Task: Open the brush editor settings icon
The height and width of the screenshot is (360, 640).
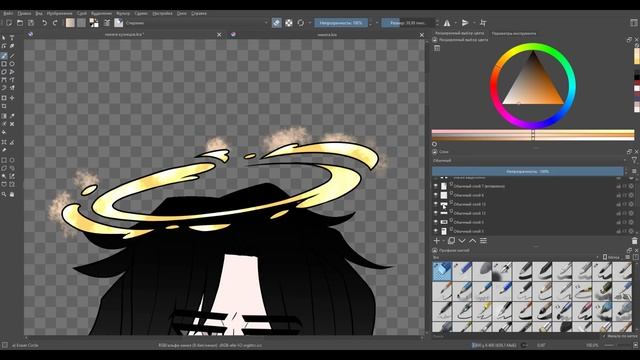Action: click(107, 23)
